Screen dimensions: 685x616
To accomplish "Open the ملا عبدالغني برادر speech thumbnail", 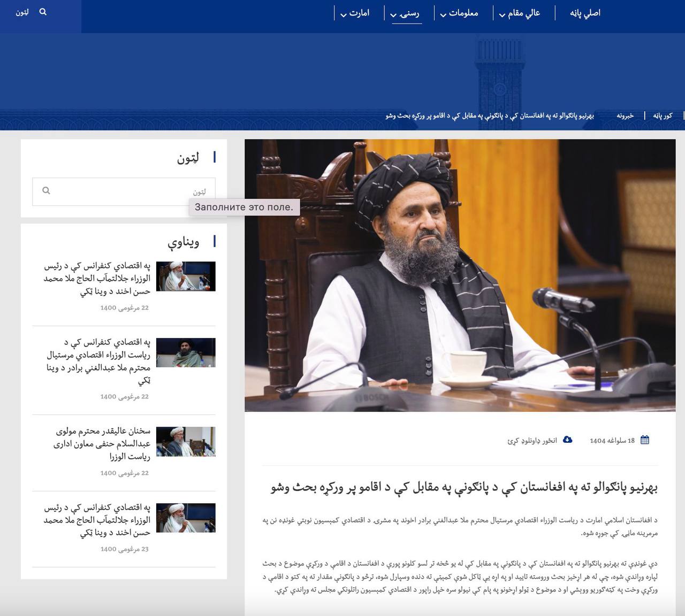I will 186,352.
